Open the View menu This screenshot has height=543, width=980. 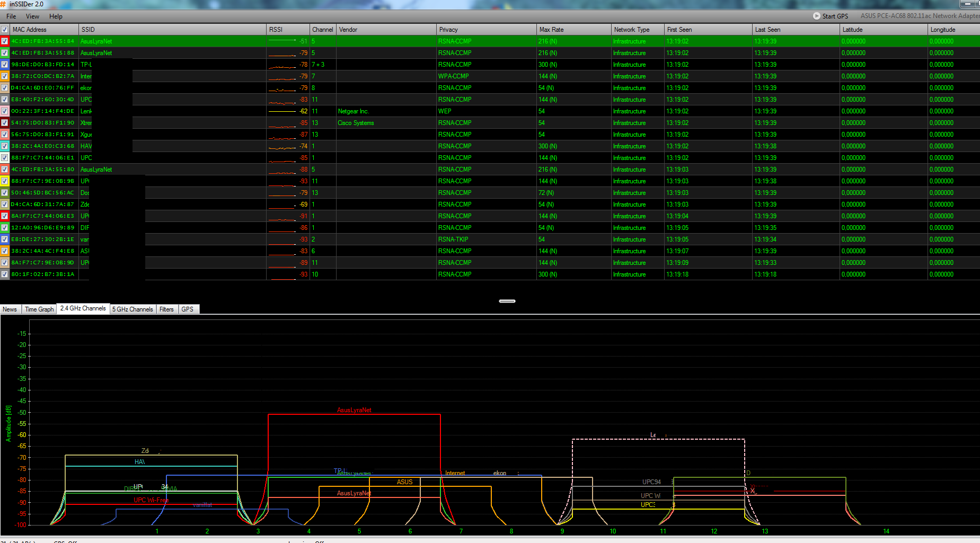pos(32,16)
